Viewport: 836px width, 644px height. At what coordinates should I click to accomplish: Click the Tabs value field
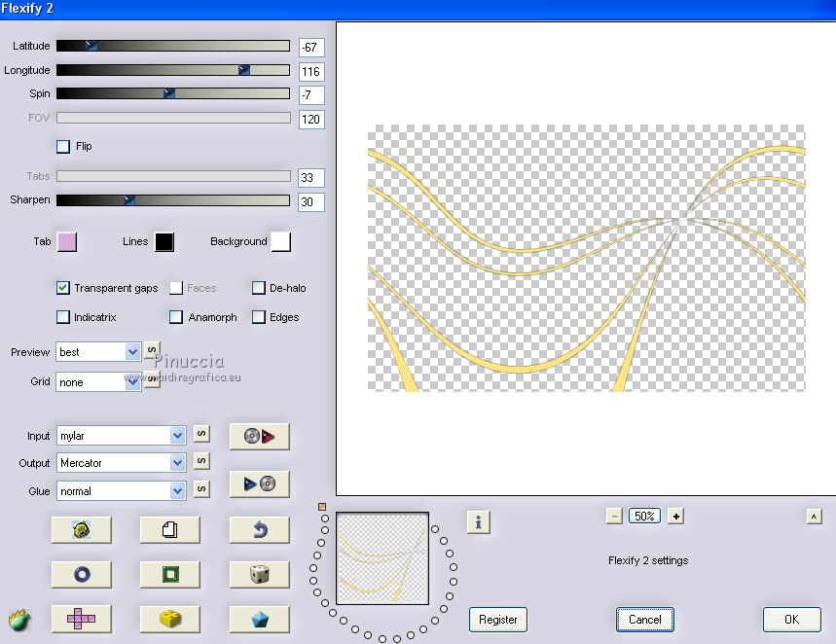coord(311,177)
